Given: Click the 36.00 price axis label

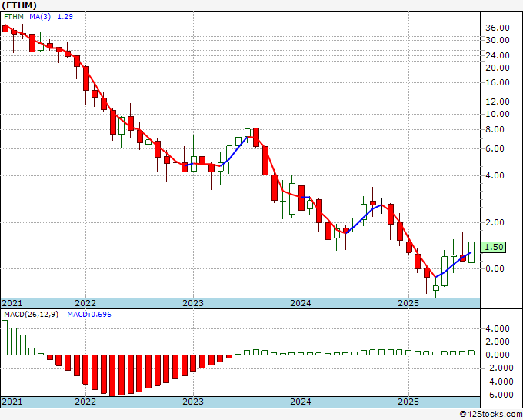Looking at the screenshot, I should coord(498,28).
